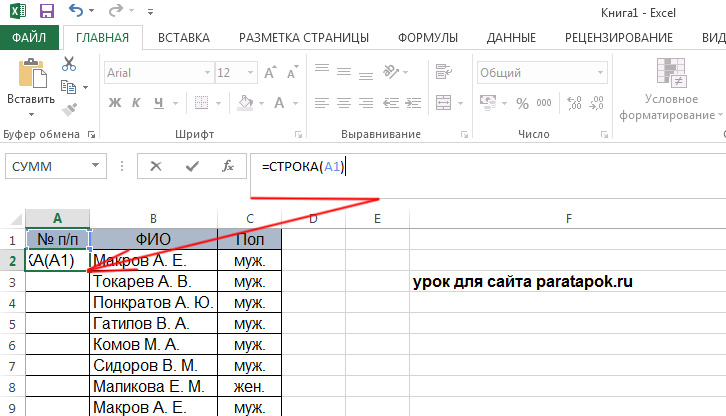Click the Accounting currency format icon

488,102
